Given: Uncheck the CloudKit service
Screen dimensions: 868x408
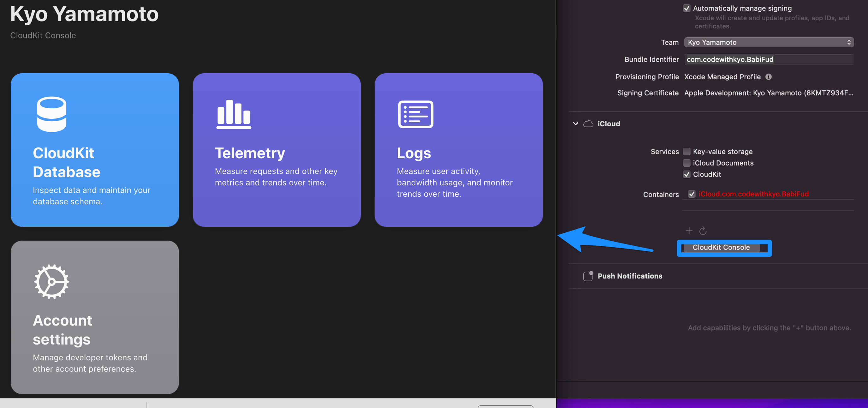Looking at the screenshot, I should point(687,174).
